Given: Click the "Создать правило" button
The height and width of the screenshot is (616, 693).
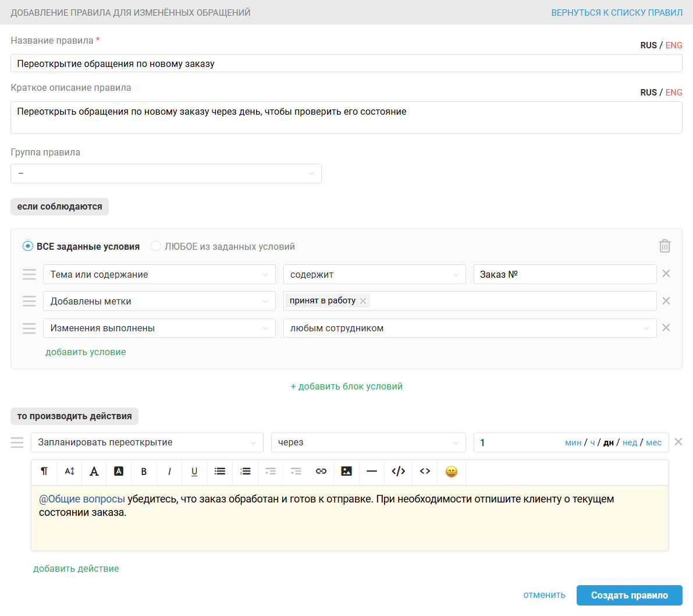Looking at the screenshot, I should coord(629,595).
